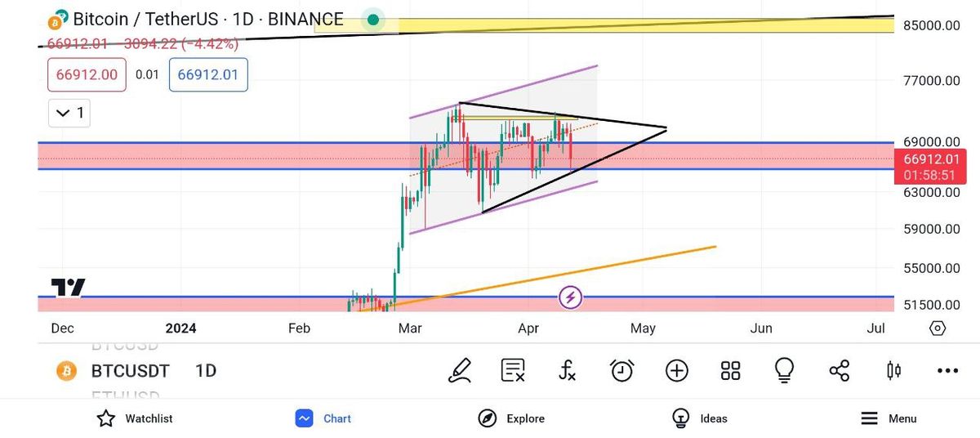Open the BTCUSDT symbol selector
980x438 pixels.
[x=130, y=371]
